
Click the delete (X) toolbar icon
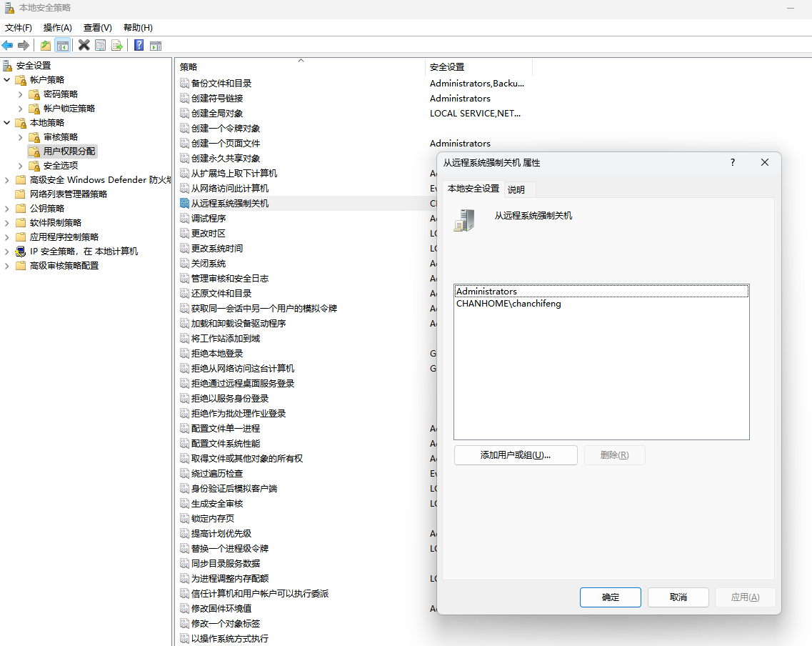click(83, 44)
